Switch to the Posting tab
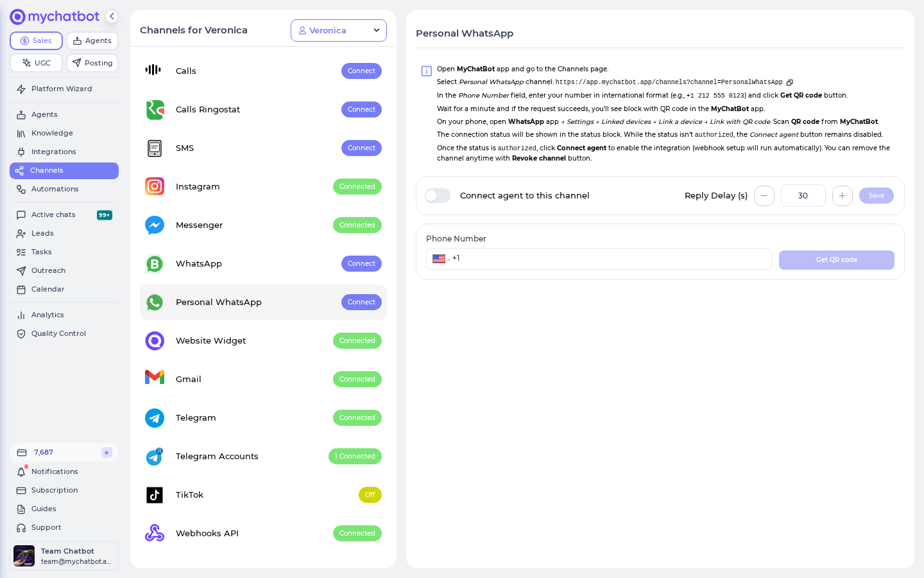The width and height of the screenshot is (924, 578). click(x=92, y=63)
